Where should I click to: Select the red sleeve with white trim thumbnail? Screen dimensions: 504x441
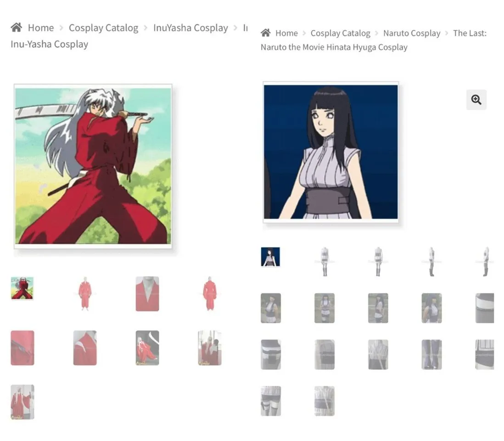coord(85,348)
